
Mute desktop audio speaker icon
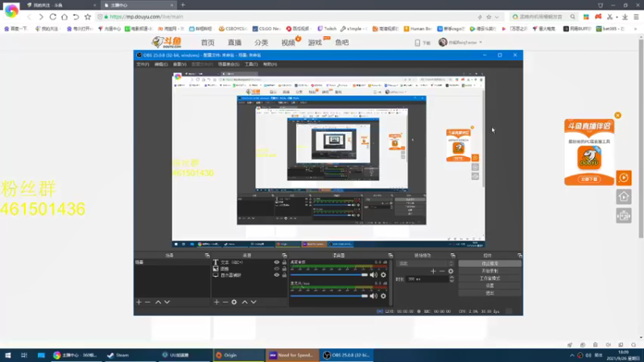[374, 275]
